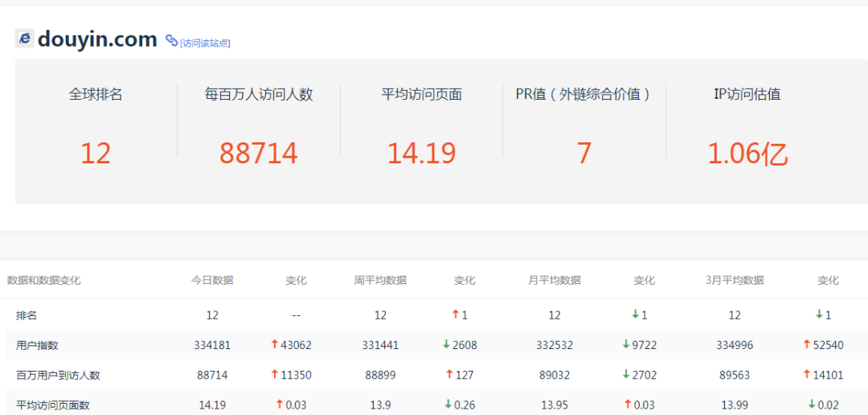Click the 月平均数据 column header

[x=555, y=281]
